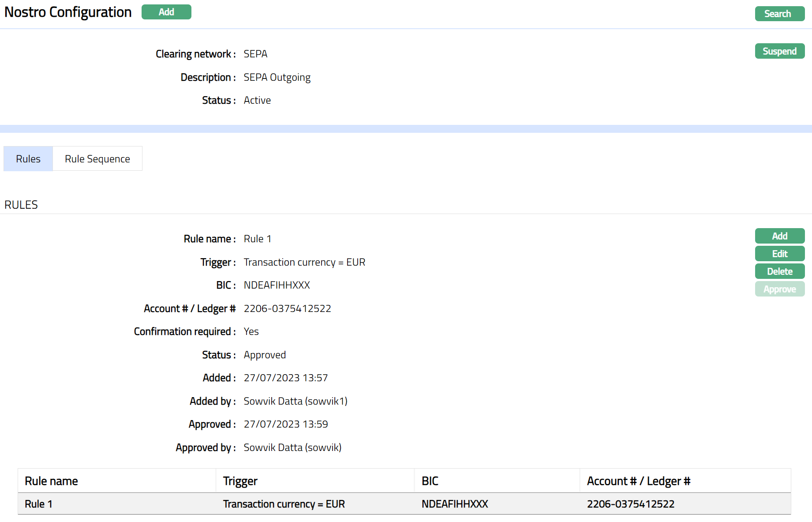Click the Trigger column header in table

(240, 481)
